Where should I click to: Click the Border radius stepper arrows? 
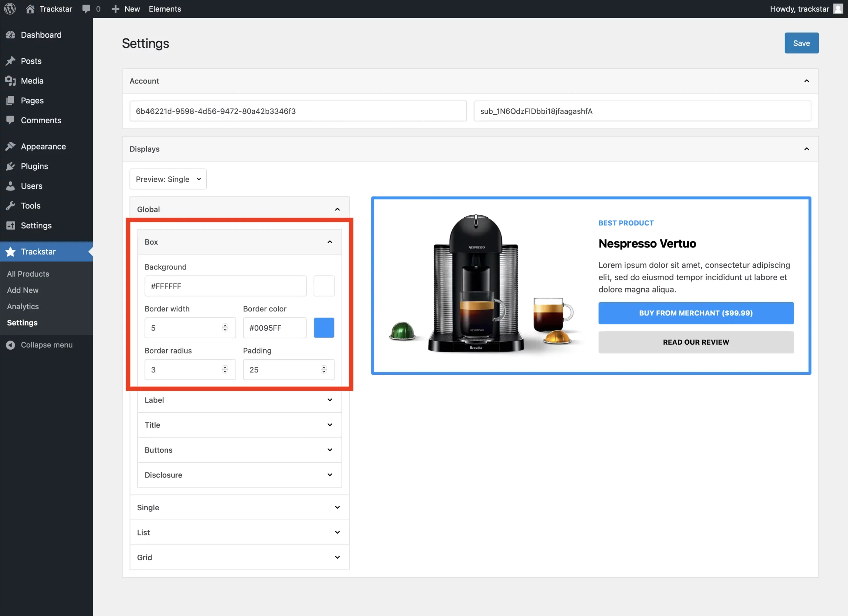[x=225, y=369]
